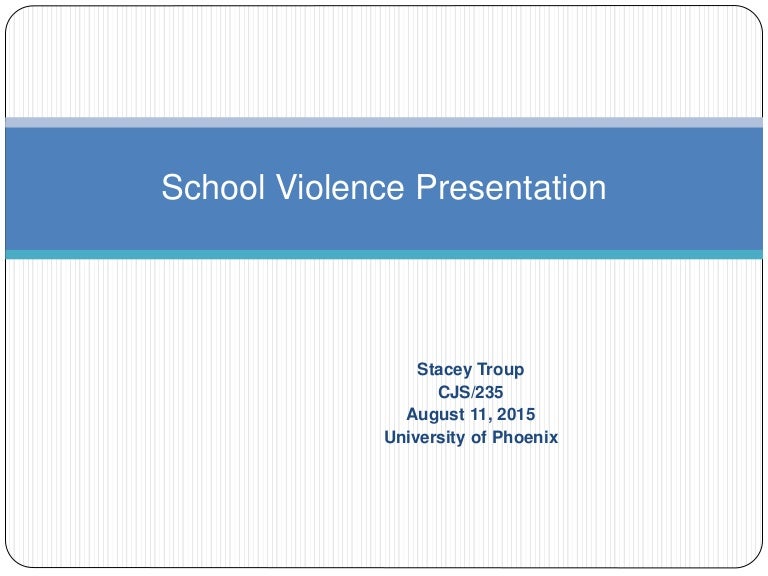Screen dimensions: 768x576
Task: Click the blue banner right of the title
Action: [x=690, y=188]
